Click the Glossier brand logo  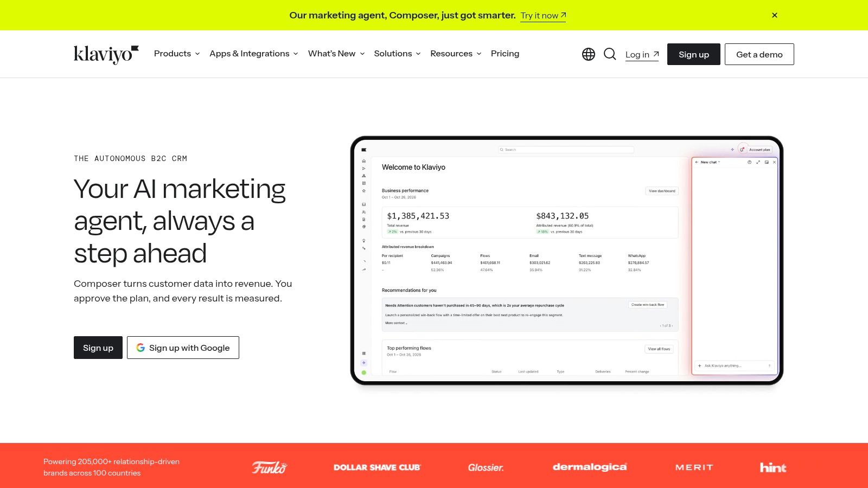(486, 467)
